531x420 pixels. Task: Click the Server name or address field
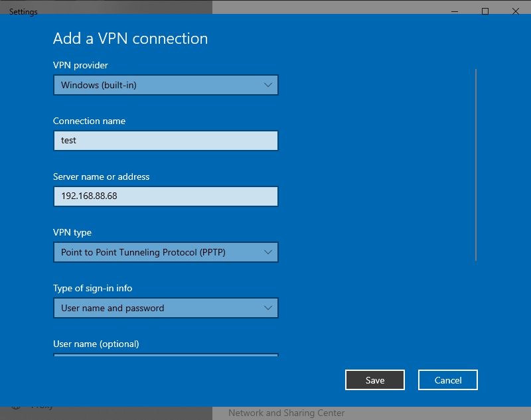point(165,196)
